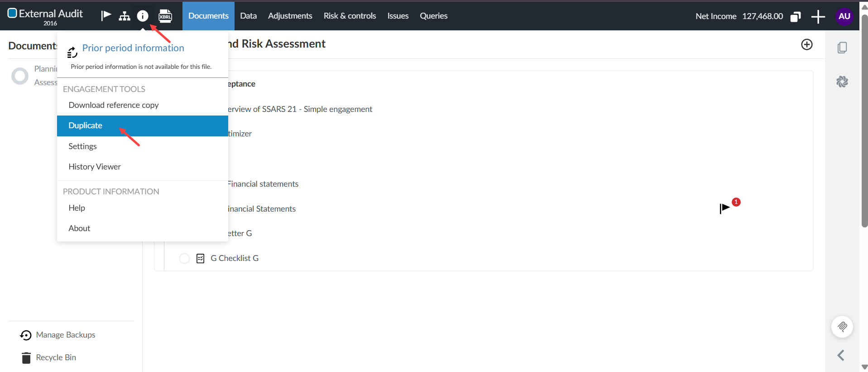Go to the Issues tab
Screen dimensions: 868x372
(398, 16)
